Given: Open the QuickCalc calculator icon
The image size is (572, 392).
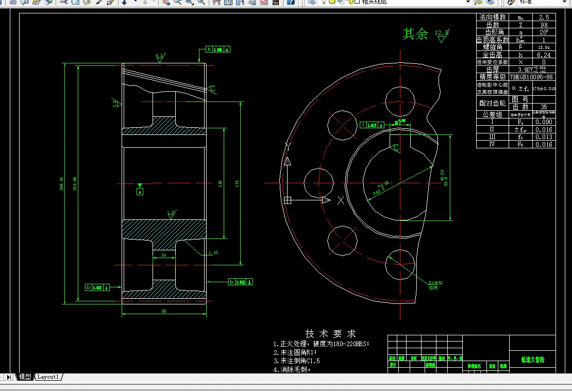Looking at the screenshot, I should pyautogui.click(x=275, y=2).
